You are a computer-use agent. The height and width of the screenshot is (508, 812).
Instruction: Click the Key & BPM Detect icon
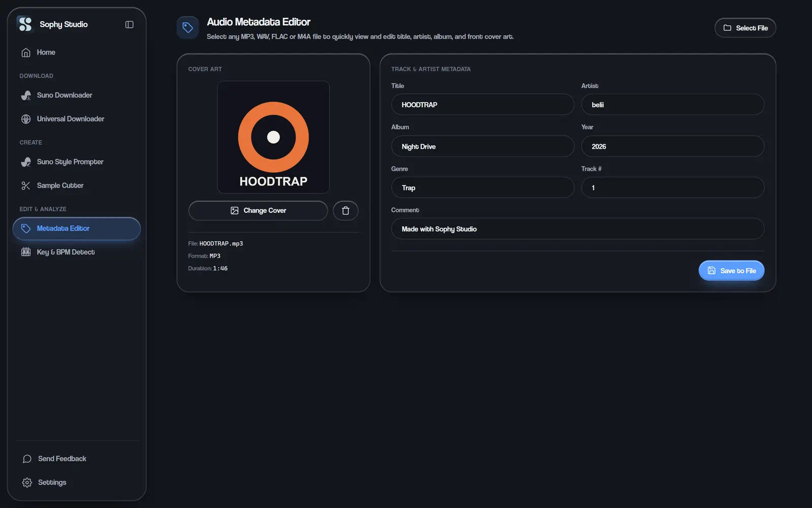click(x=26, y=252)
